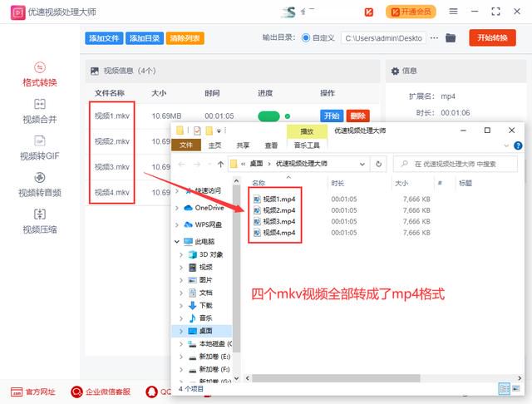Sort by 时长 column header in Explorer

click(337, 183)
